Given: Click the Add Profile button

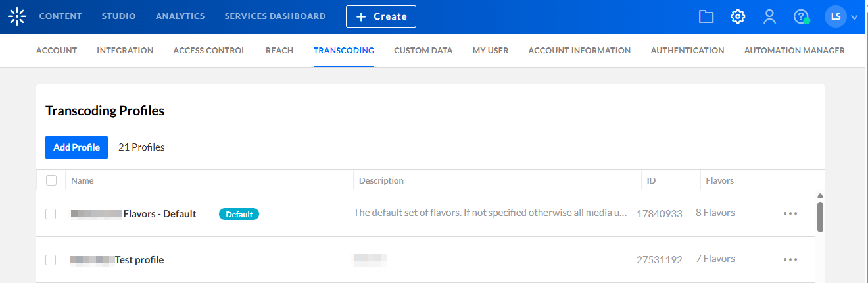Looking at the screenshot, I should coord(76,147).
